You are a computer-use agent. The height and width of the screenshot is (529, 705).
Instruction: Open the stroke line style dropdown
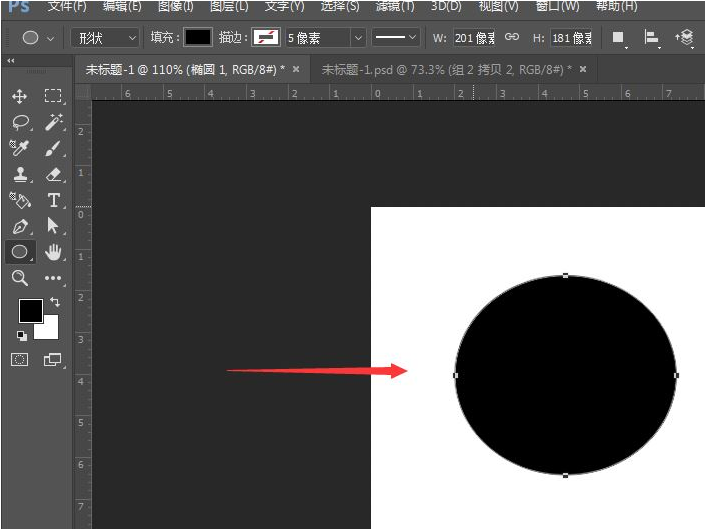point(395,38)
